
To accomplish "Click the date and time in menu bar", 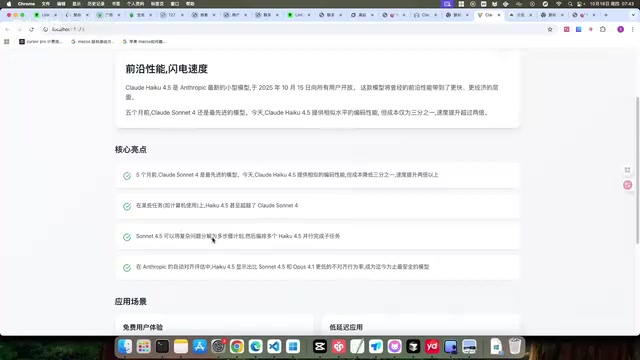I will click(x=612, y=4).
